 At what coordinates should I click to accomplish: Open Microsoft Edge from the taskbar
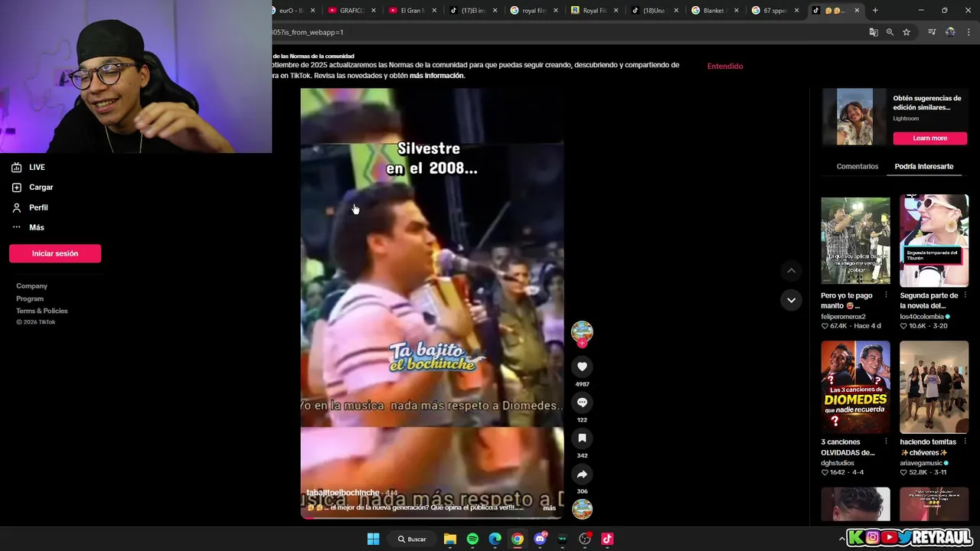coord(495,539)
